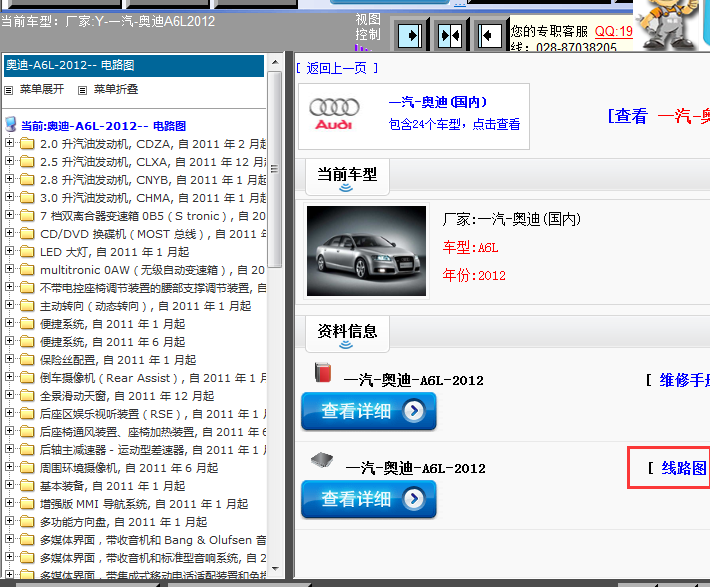
Task: Click 菜单折叠 text
Action: 115,89
